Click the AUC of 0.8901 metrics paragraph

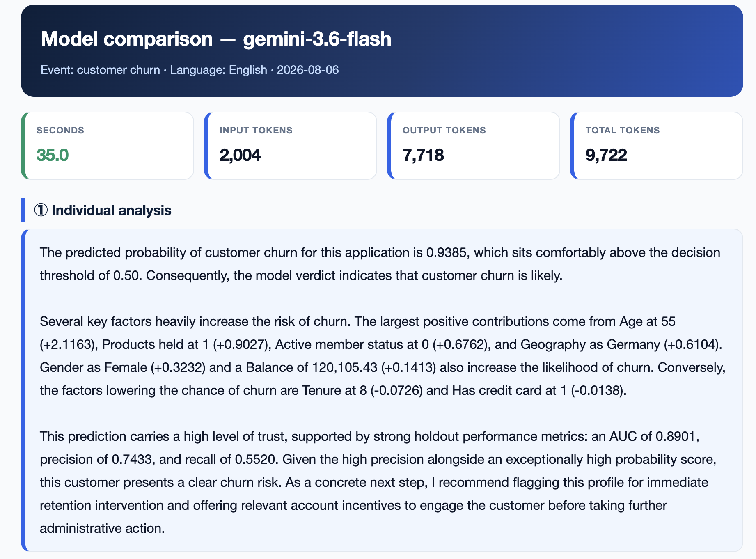(378, 482)
